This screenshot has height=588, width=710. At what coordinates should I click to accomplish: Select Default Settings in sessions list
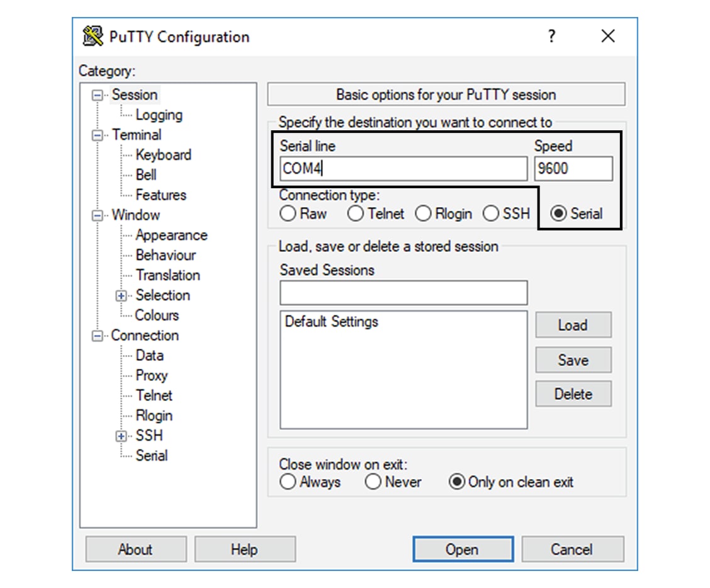point(332,322)
